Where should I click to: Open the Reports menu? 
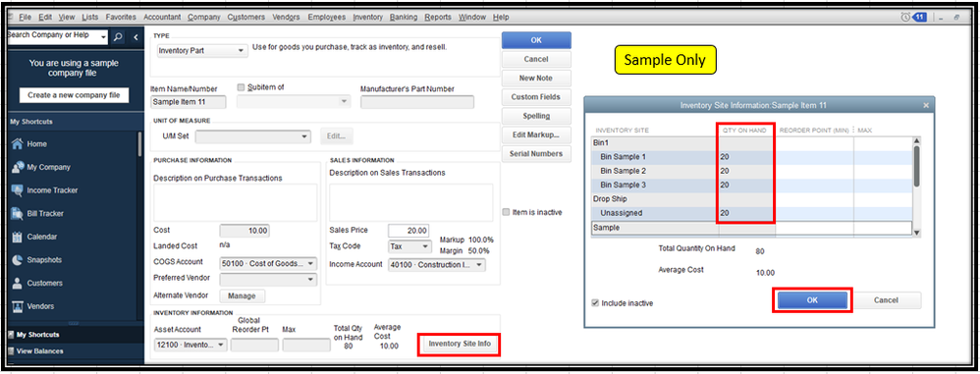pos(438,17)
